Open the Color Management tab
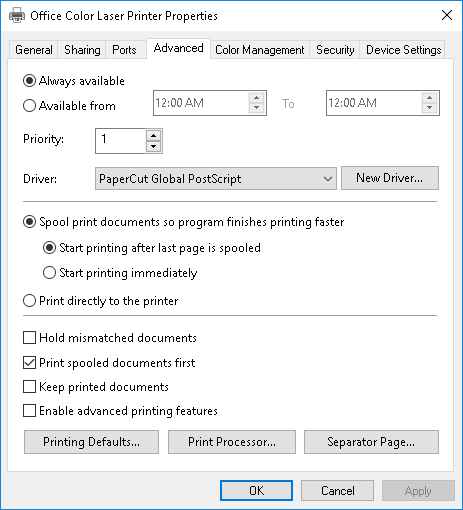The width and height of the screenshot is (463, 510). 260,50
